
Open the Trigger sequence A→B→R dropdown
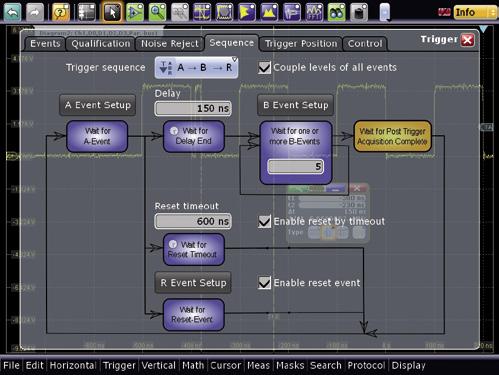point(196,68)
